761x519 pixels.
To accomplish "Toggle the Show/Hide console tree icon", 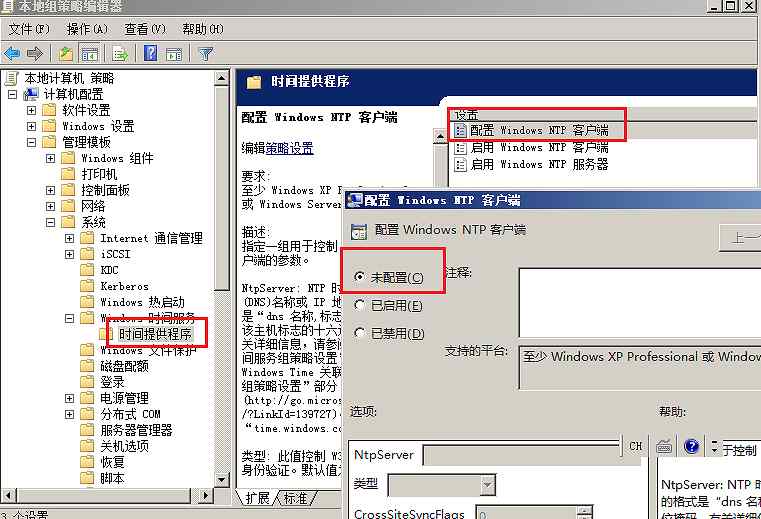I will coord(89,53).
